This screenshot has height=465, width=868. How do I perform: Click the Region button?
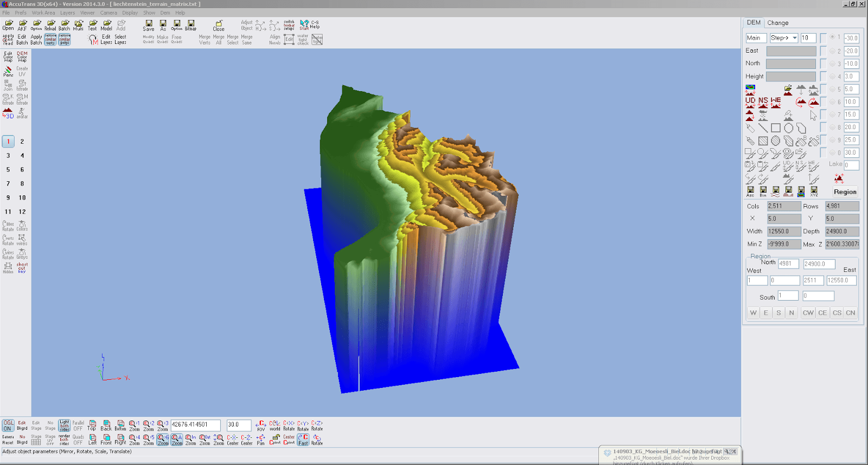(x=845, y=192)
